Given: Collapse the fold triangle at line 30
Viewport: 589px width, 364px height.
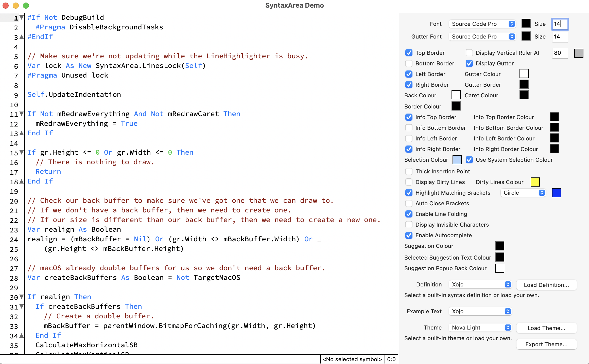Looking at the screenshot, I should coord(22,297).
